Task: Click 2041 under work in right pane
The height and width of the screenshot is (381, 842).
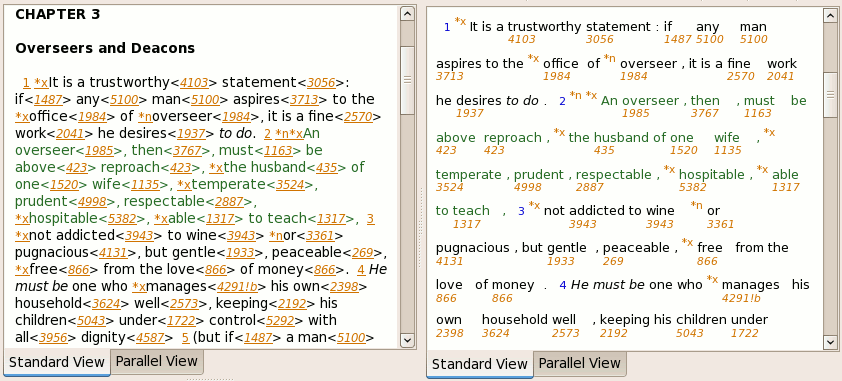Action: pos(780,76)
